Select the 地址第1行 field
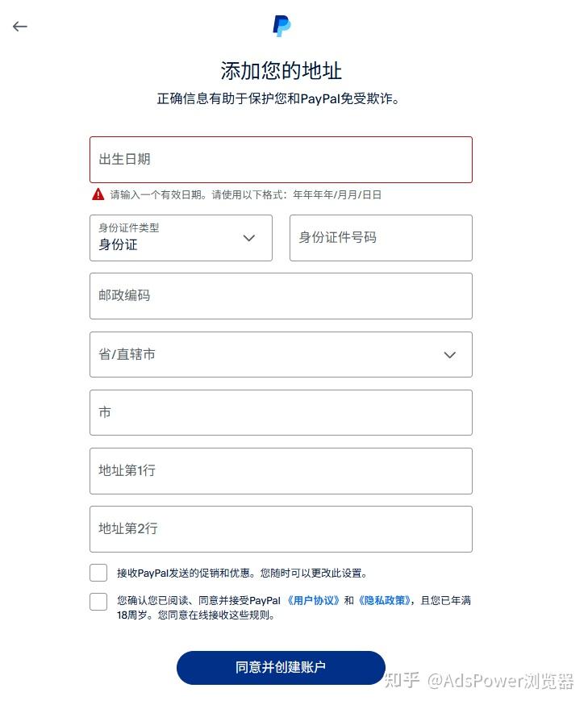The height and width of the screenshot is (705, 588). [281, 470]
